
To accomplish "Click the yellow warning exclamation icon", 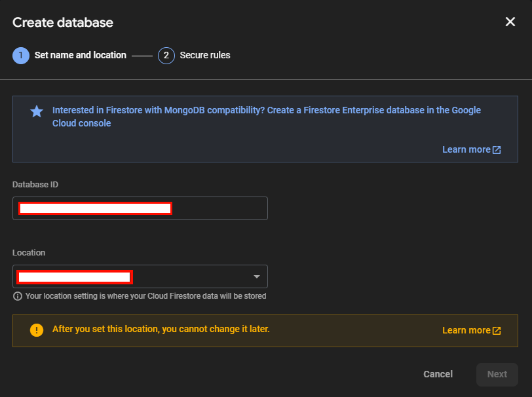I will [37, 330].
